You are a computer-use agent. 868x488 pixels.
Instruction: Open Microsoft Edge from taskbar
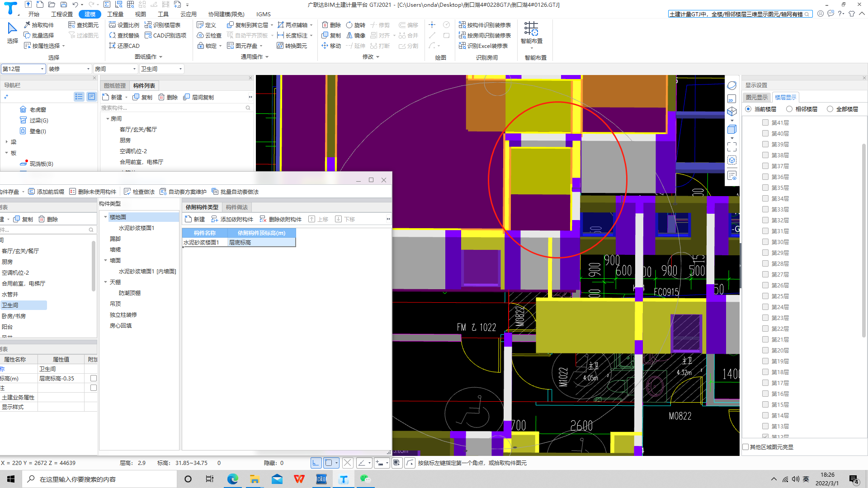tap(232, 479)
